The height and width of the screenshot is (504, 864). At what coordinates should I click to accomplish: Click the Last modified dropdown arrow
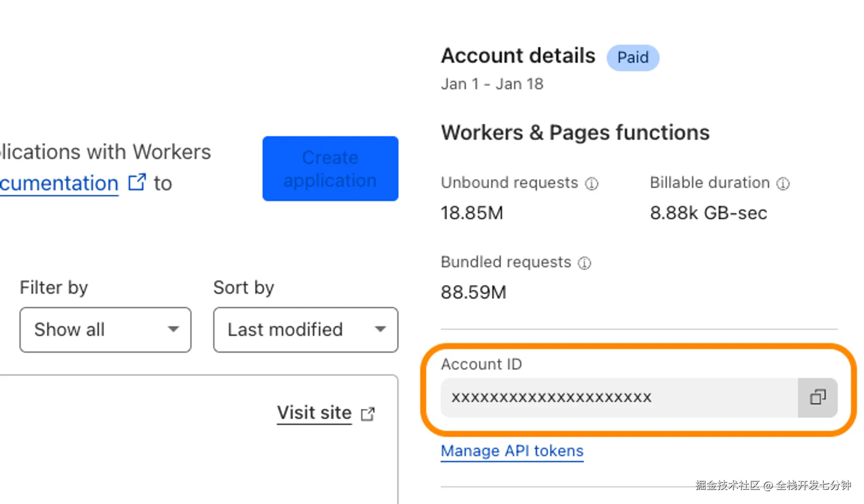[x=380, y=330]
